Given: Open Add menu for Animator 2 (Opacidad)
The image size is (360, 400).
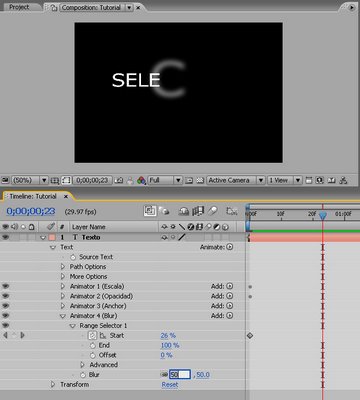Looking at the screenshot, I should point(230,296).
